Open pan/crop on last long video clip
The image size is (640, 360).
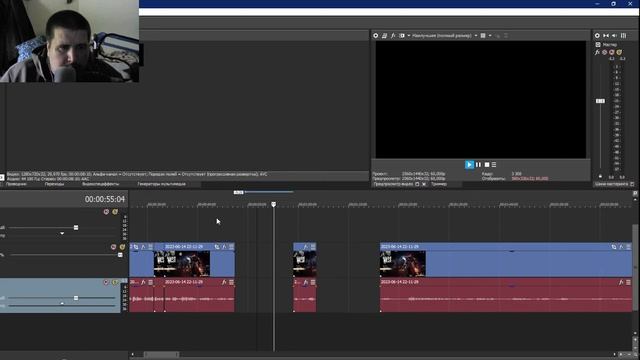click(x=614, y=247)
